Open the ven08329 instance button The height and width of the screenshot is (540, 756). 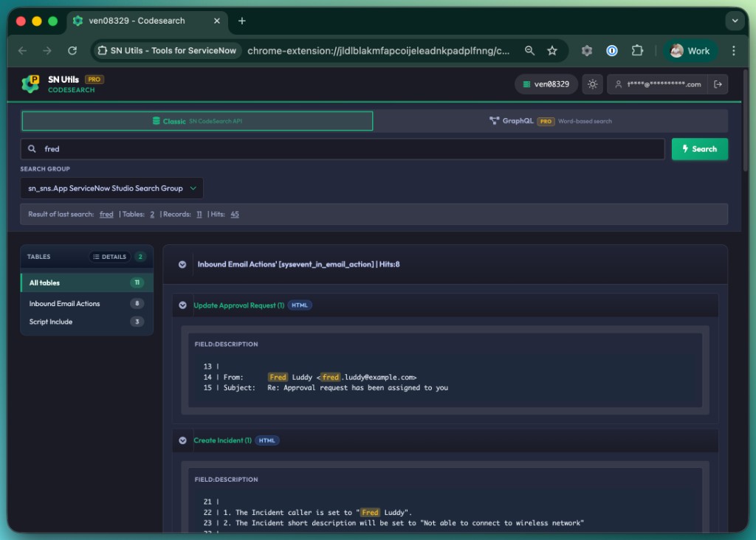[x=546, y=84]
